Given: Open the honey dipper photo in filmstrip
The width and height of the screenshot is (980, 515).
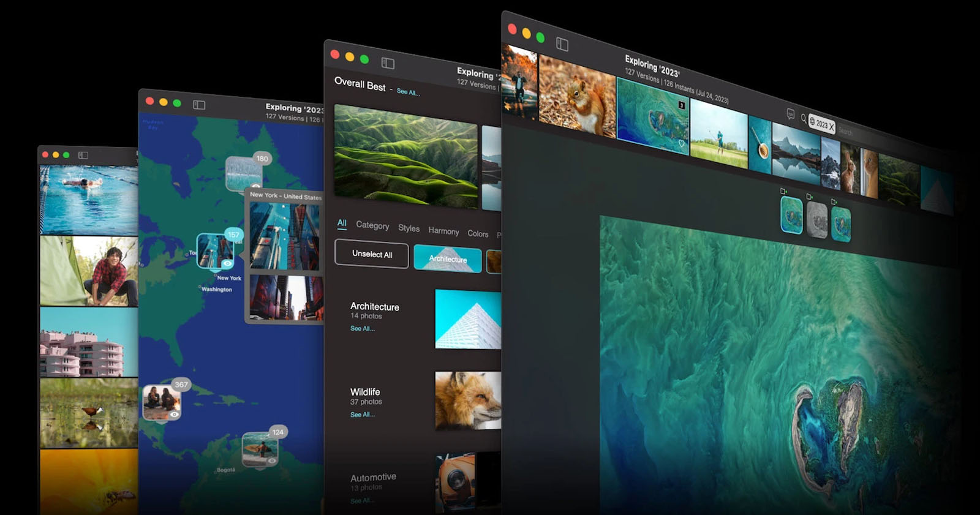Looking at the screenshot, I should coord(760,146).
